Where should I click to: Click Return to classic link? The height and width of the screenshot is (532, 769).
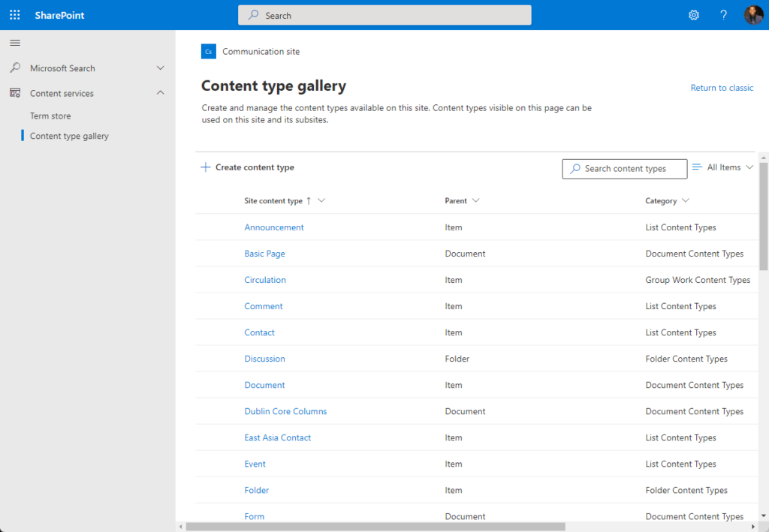pyautogui.click(x=722, y=88)
